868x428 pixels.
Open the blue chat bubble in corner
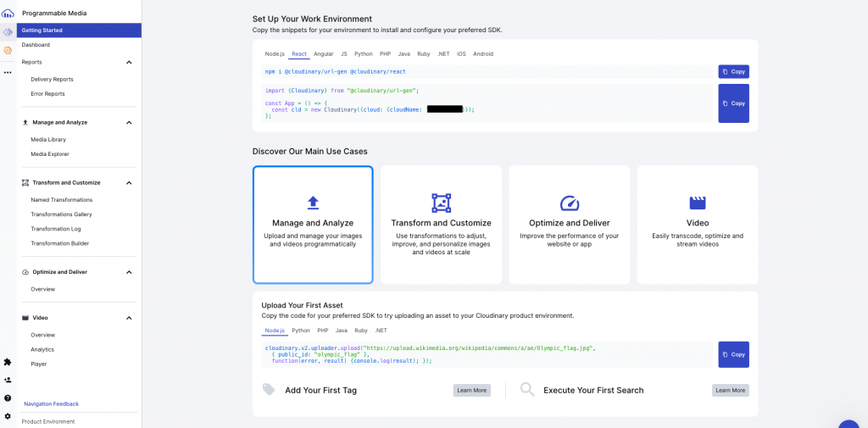pos(849,424)
